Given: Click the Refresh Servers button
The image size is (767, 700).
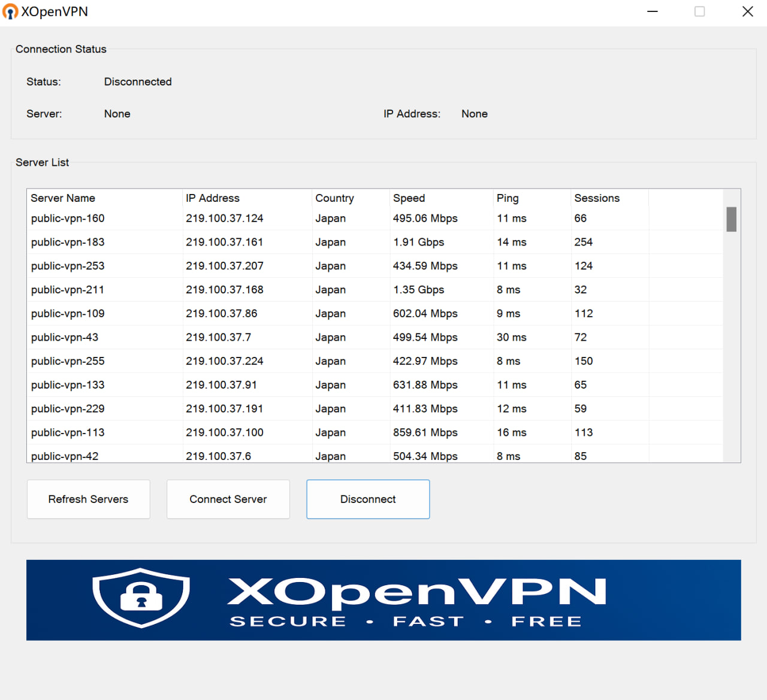Looking at the screenshot, I should click(88, 499).
